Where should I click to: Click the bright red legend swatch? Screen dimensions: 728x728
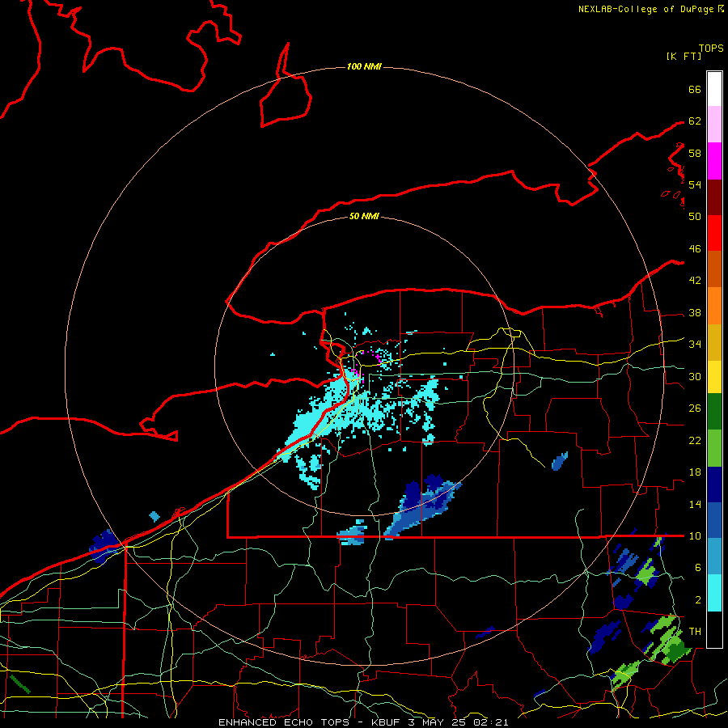click(x=714, y=233)
